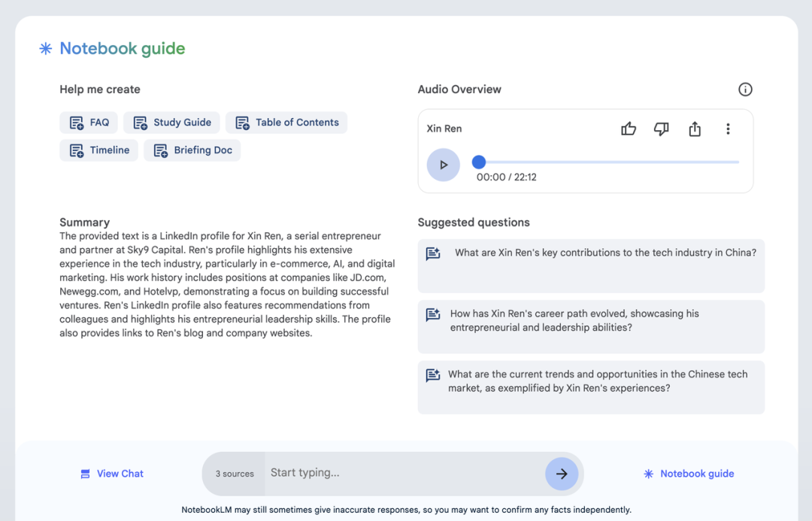The height and width of the screenshot is (521, 812).
Task: Click the Suggested questions heading
Action: point(474,223)
